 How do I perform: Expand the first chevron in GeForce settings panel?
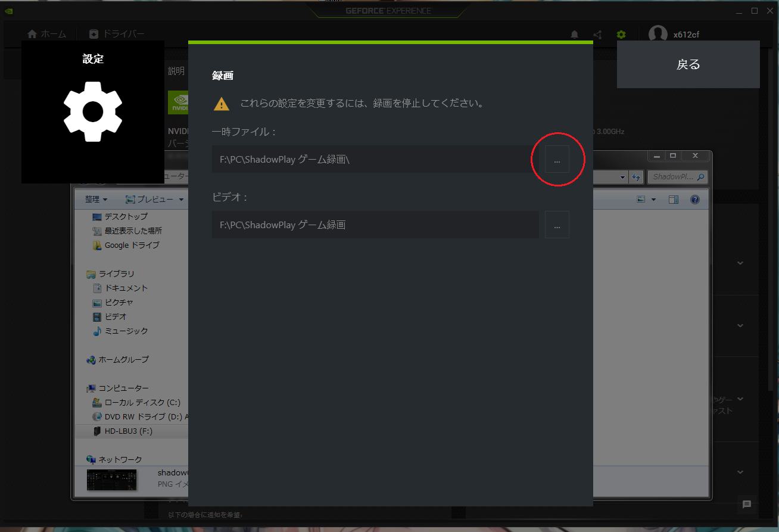[x=740, y=263]
